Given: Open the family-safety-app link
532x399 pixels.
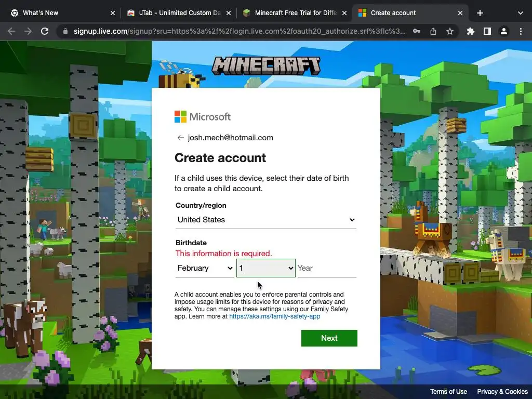Looking at the screenshot, I should click(274, 316).
